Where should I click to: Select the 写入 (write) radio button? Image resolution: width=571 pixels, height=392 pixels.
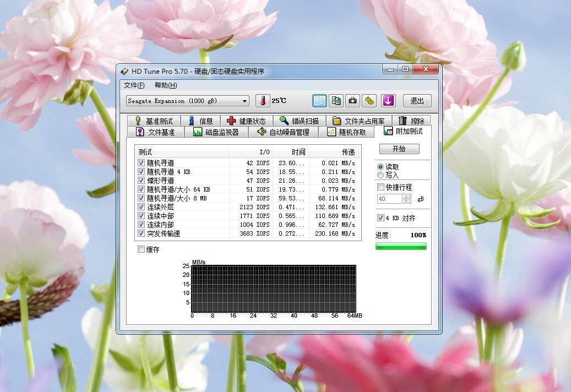(380, 175)
